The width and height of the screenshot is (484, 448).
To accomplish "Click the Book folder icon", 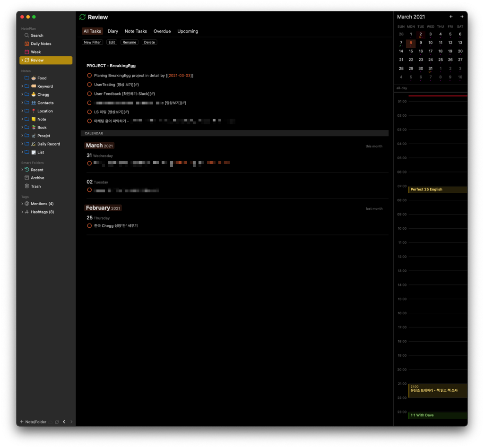I will (27, 128).
